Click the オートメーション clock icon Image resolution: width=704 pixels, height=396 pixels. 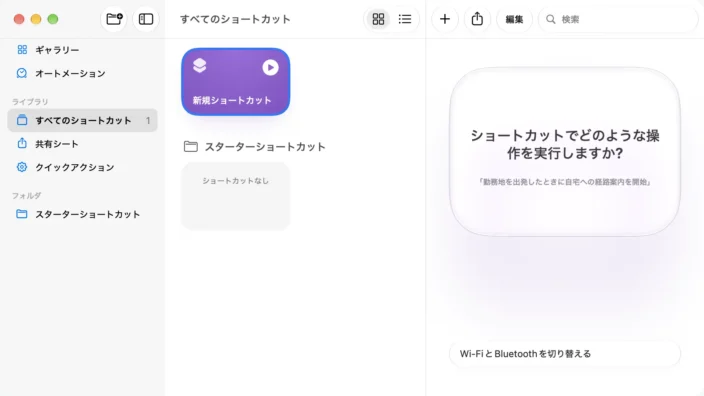click(22, 73)
